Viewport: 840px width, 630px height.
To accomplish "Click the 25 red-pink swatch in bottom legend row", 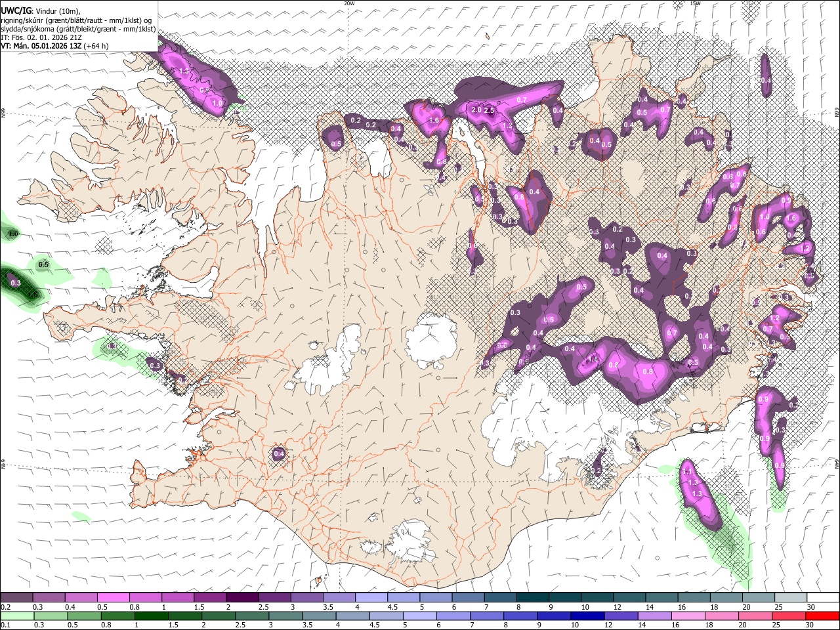I will pos(789,616).
